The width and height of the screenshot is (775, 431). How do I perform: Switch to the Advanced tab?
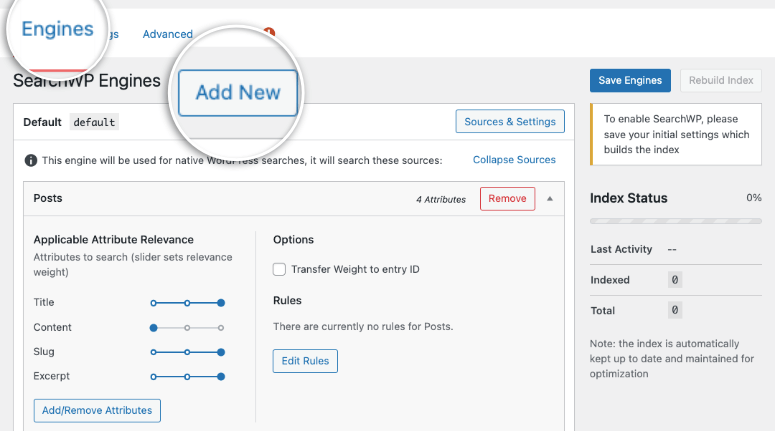[x=168, y=34]
